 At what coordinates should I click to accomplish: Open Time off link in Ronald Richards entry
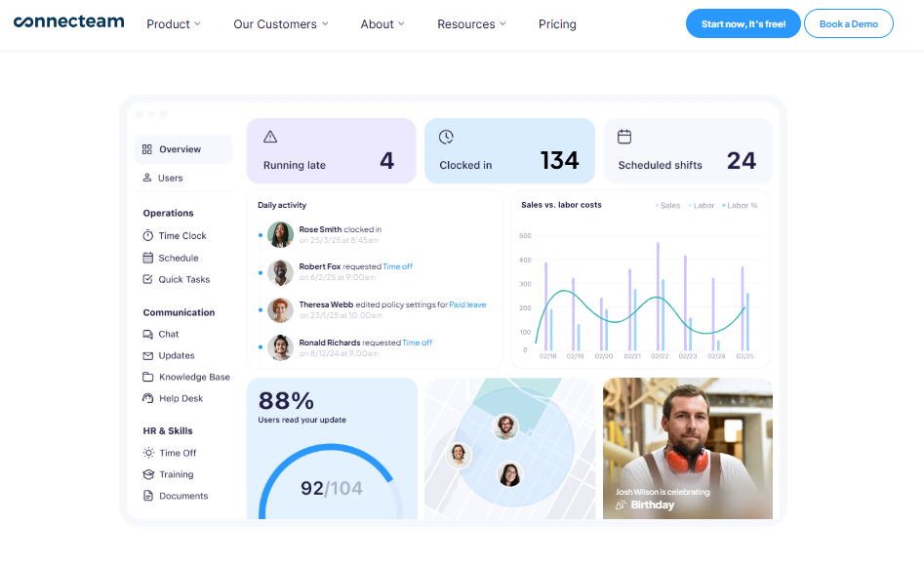[418, 343]
